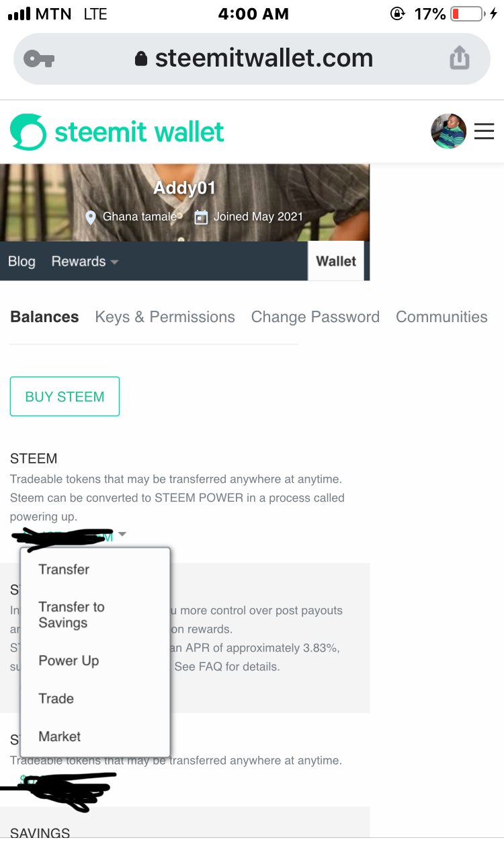Image resolution: width=504 pixels, height=842 pixels.
Task: Select the Wallet tab
Action: point(336,261)
